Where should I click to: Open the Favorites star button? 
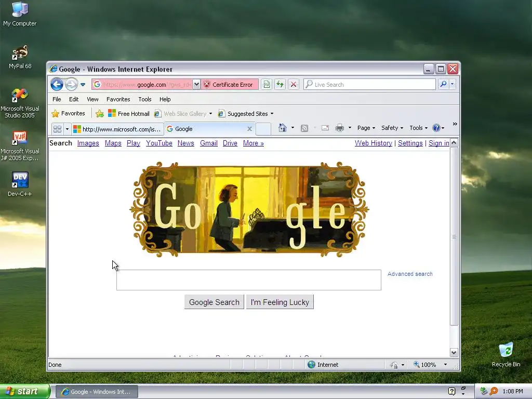(68, 114)
